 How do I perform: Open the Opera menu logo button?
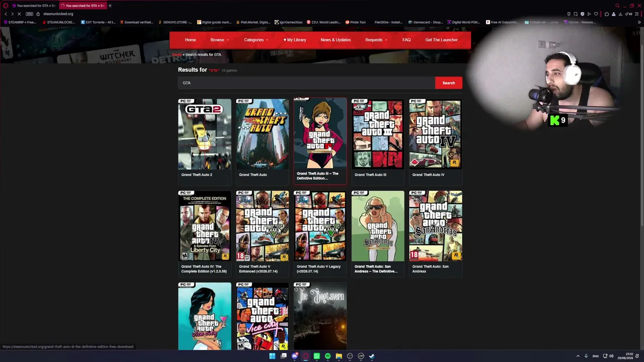[x=6, y=6]
